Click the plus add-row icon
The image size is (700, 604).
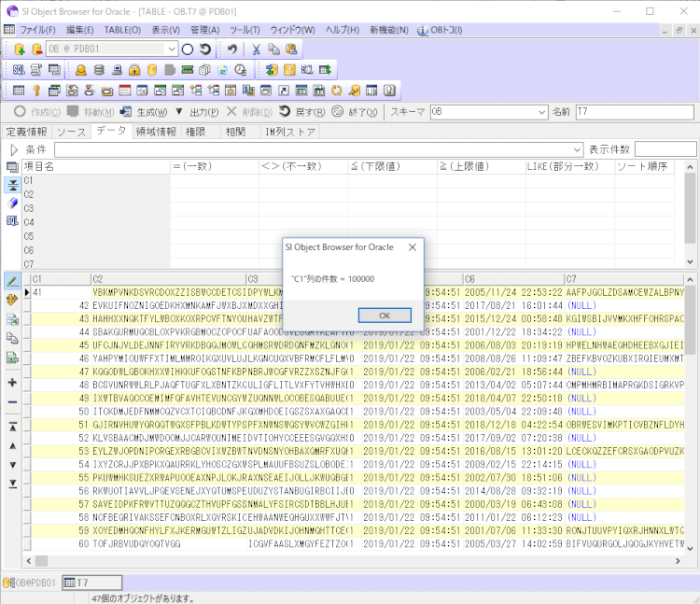(12, 383)
